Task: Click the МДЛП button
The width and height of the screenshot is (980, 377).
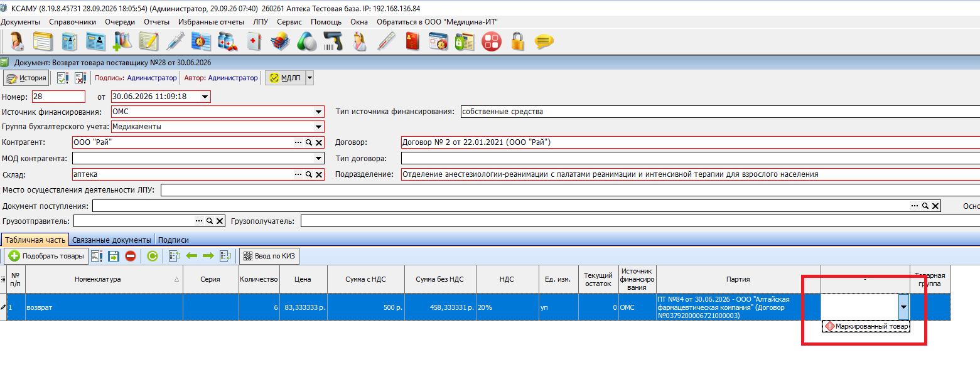Action: coord(285,78)
